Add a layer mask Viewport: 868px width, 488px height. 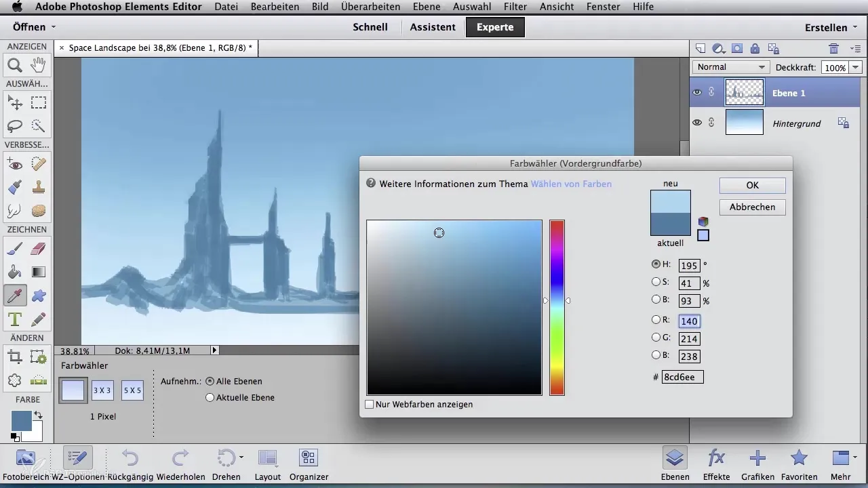[x=737, y=48]
